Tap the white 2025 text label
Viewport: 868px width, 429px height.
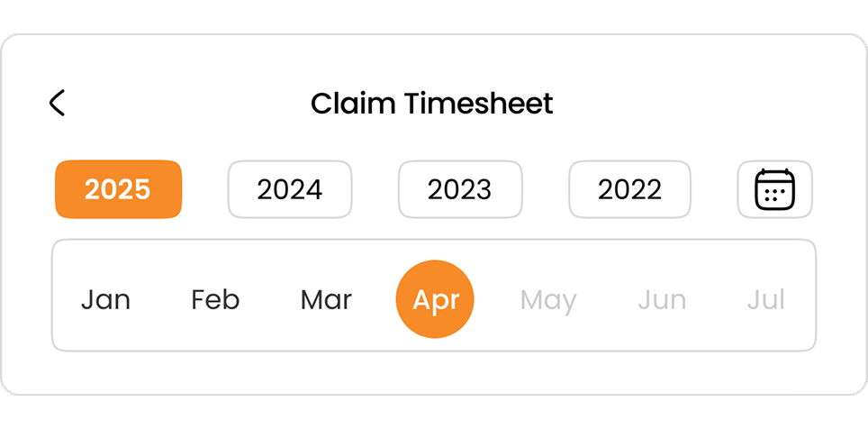click(x=117, y=189)
